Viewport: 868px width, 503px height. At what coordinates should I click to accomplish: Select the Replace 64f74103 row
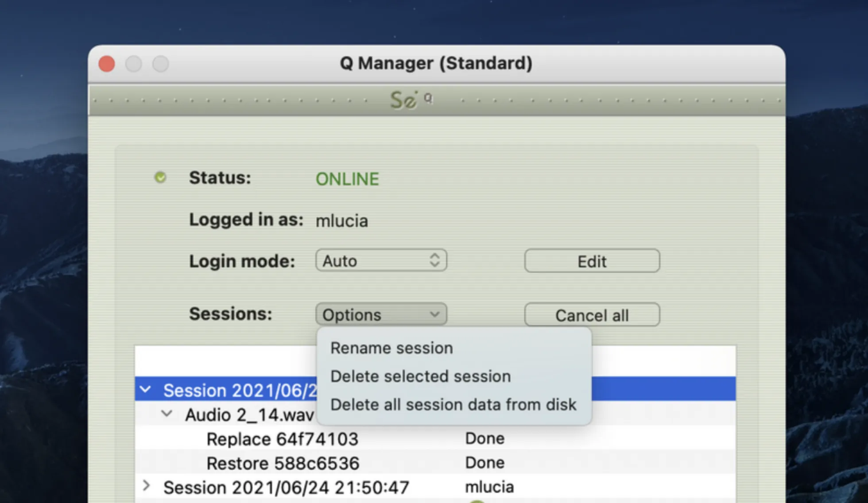pyautogui.click(x=435, y=439)
